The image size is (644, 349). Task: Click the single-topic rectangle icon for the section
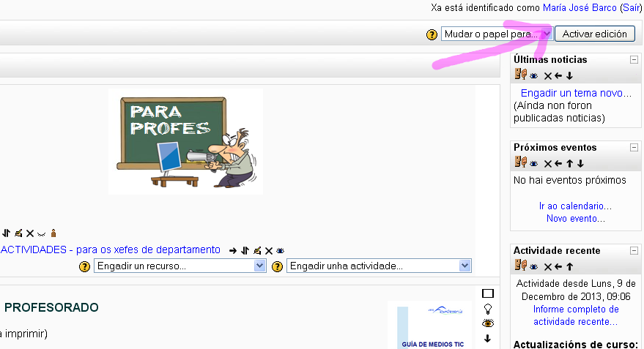click(x=488, y=293)
